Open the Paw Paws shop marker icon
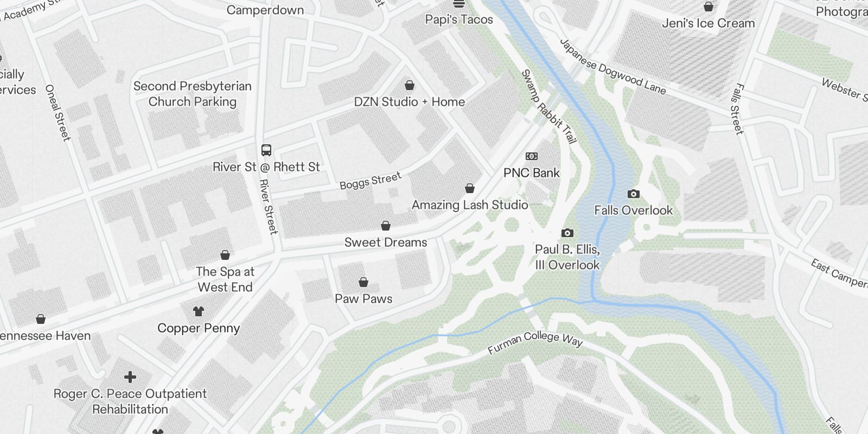The image size is (868, 434). click(363, 282)
